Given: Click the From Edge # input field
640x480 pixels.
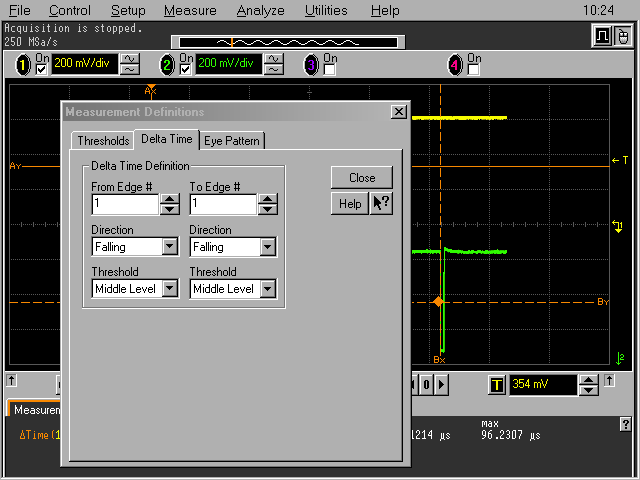Looking at the screenshot, I should coord(124,204).
